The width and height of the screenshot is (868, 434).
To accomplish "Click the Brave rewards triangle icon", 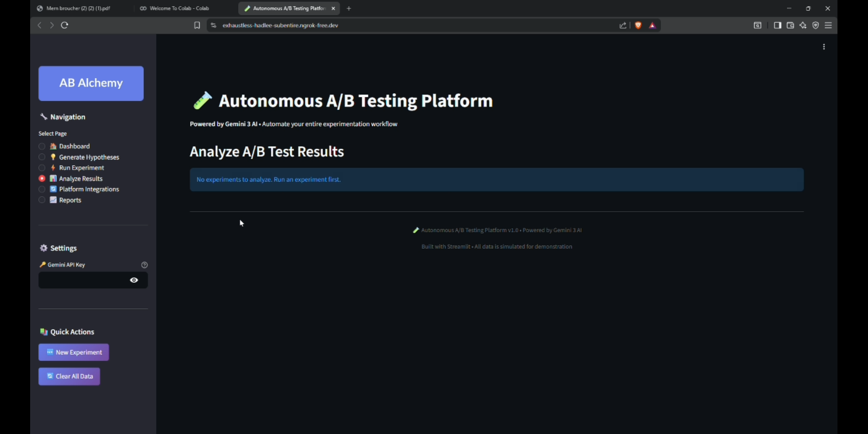I will pyautogui.click(x=652, y=25).
